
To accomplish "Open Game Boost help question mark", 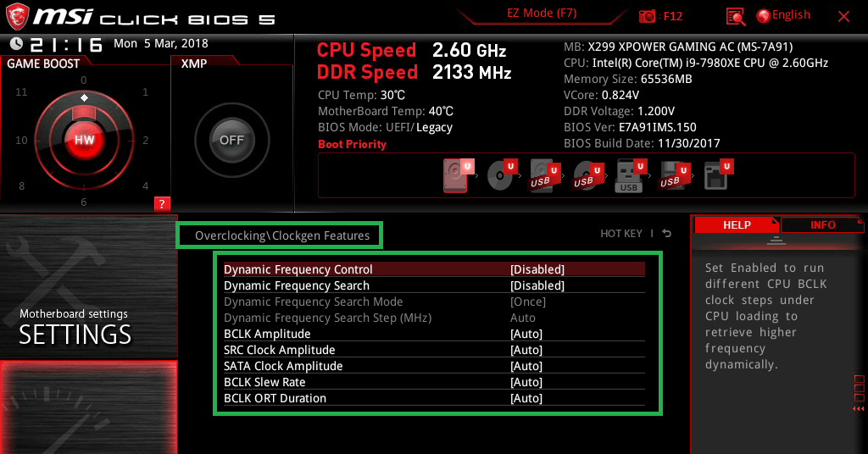I will 162,203.
